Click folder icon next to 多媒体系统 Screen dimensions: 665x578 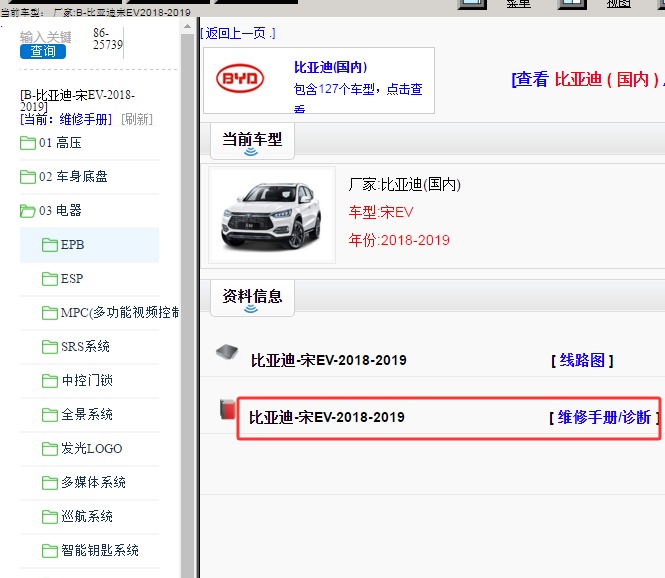pyautogui.click(x=50, y=483)
